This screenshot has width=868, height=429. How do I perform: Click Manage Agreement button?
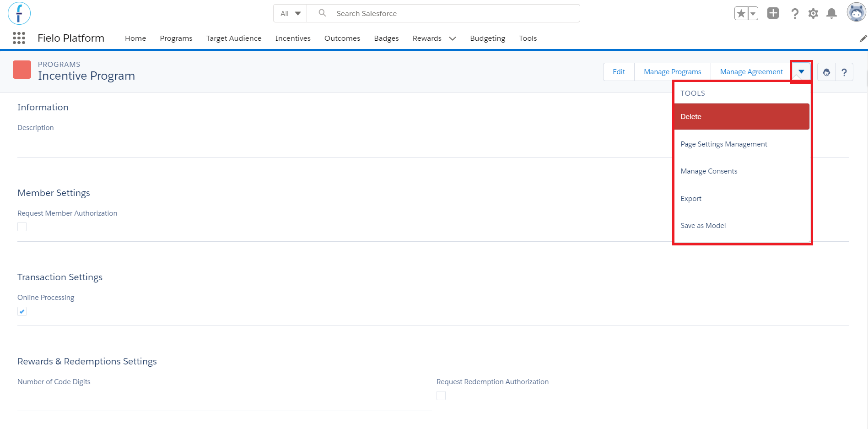(x=751, y=72)
